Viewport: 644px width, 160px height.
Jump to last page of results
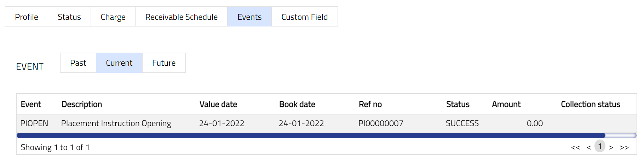pos(624,148)
